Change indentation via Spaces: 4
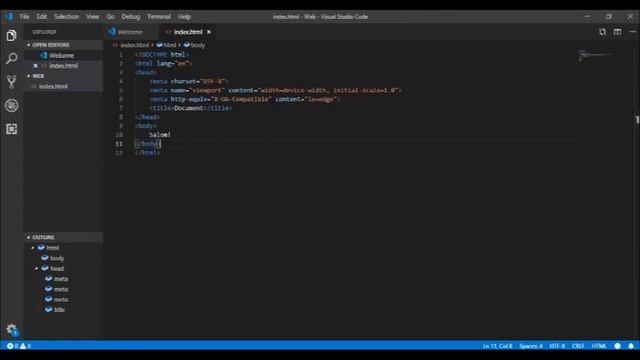 click(x=531, y=346)
